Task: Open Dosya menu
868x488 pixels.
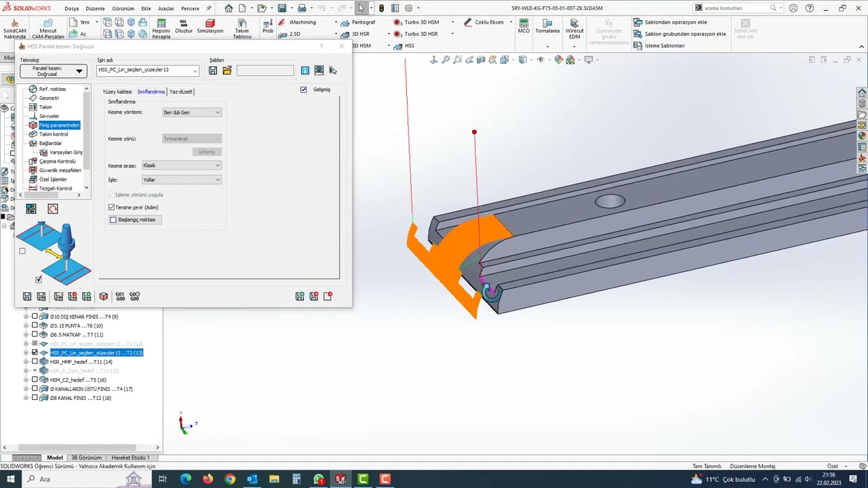Action: click(x=71, y=9)
